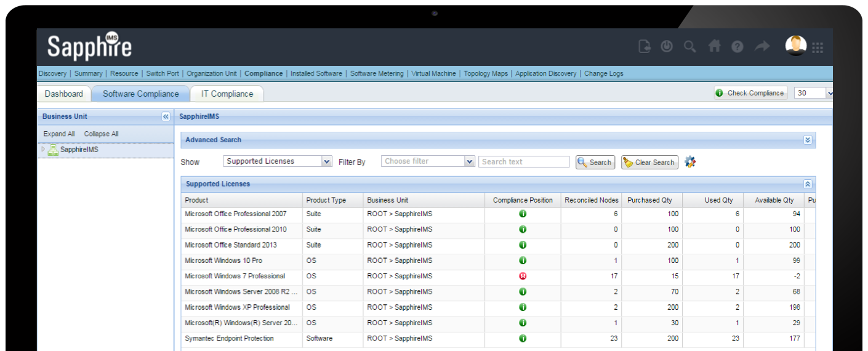Focus the Search text input field
Screen dimensions: 868x351
click(524, 161)
